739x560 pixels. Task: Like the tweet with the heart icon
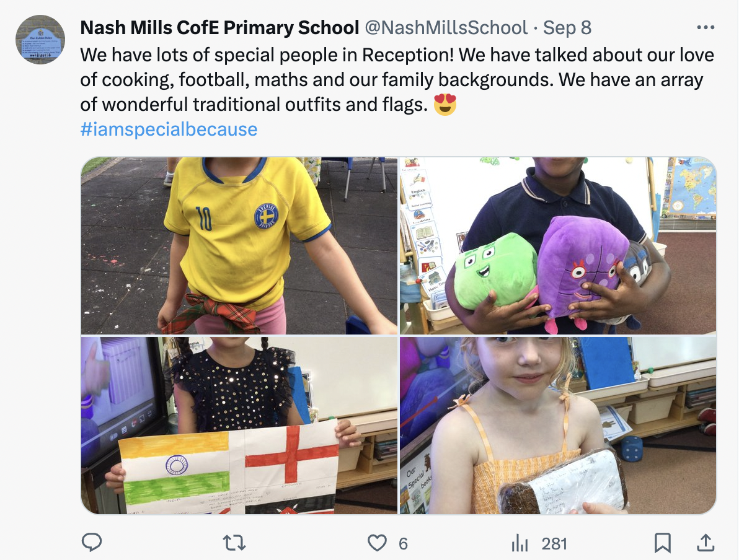tap(377, 543)
